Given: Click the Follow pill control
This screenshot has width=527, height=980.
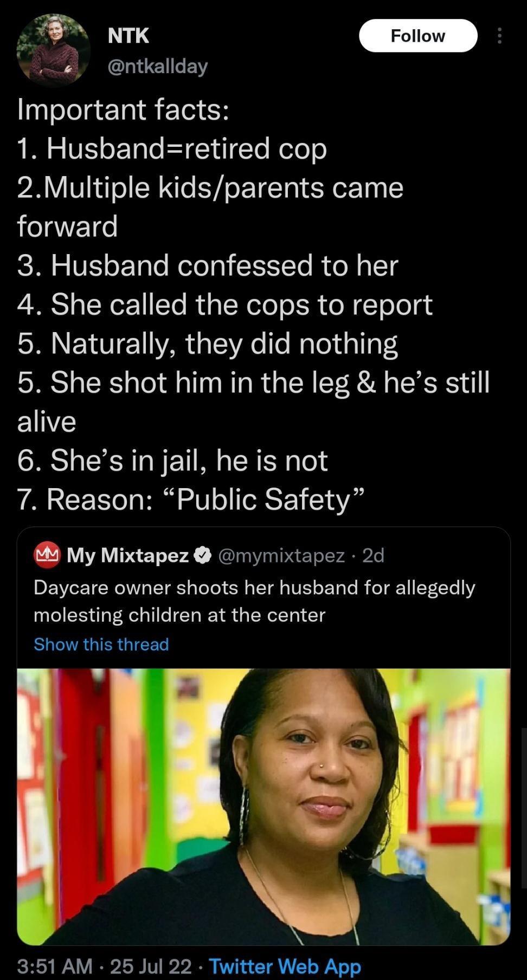Looking at the screenshot, I should coord(418,36).
